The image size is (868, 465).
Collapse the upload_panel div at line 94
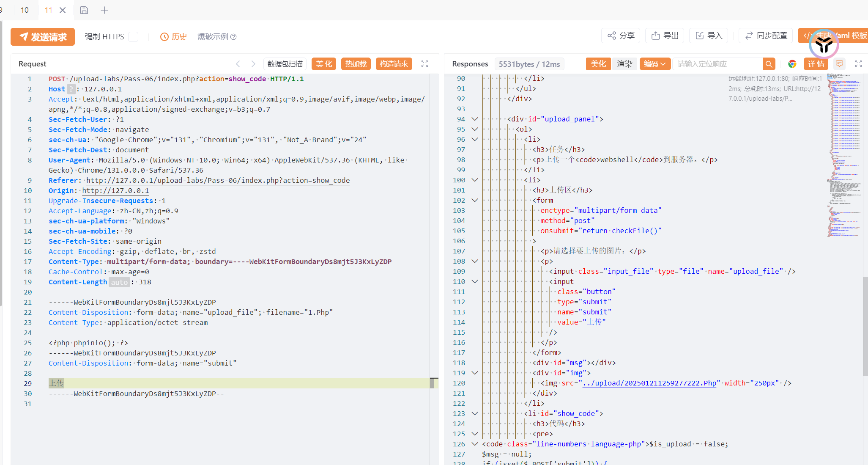(x=475, y=119)
